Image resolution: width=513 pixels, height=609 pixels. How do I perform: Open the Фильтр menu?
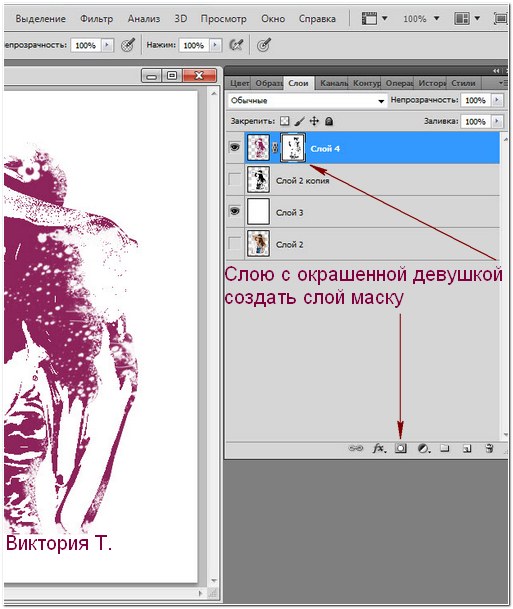96,19
